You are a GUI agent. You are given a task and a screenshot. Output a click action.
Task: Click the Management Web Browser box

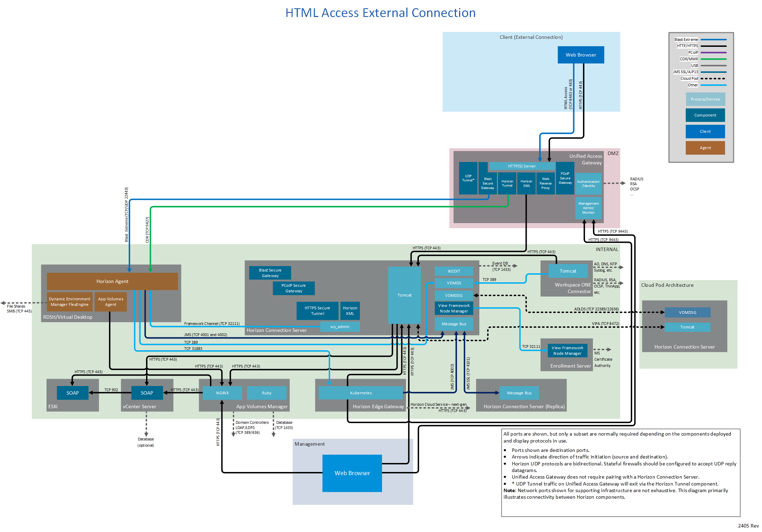tap(352, 473)
